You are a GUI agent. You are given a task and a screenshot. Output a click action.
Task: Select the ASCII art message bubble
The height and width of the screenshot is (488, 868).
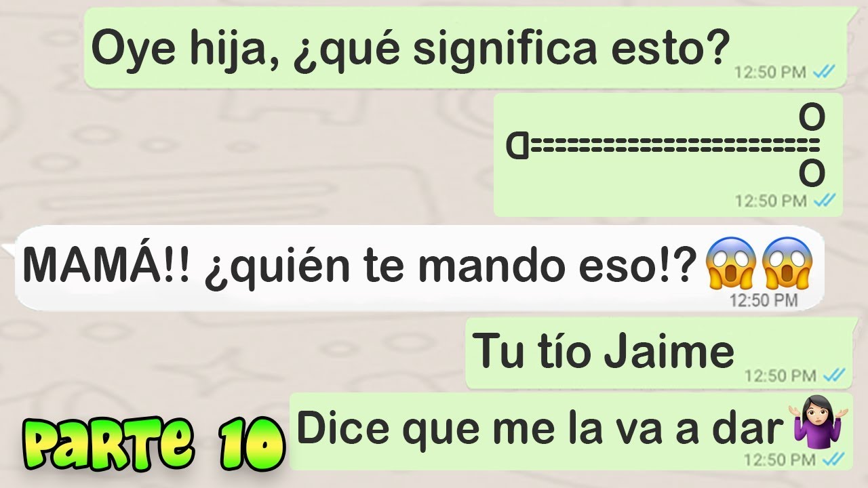(668, 155)
